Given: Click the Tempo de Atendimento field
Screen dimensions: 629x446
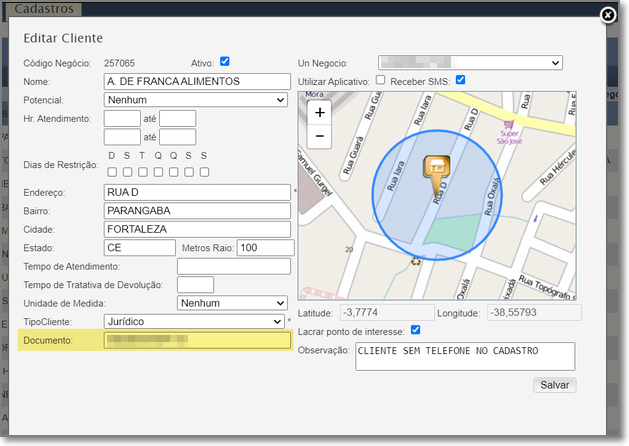Looking at the screenshot, I should [x=234, y=266].
